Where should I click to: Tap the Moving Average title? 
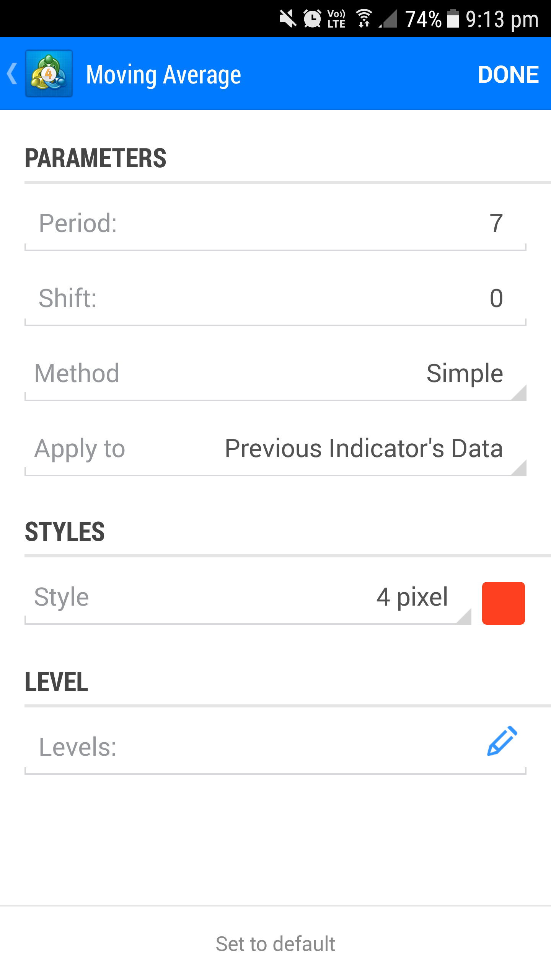coord(164,74)
